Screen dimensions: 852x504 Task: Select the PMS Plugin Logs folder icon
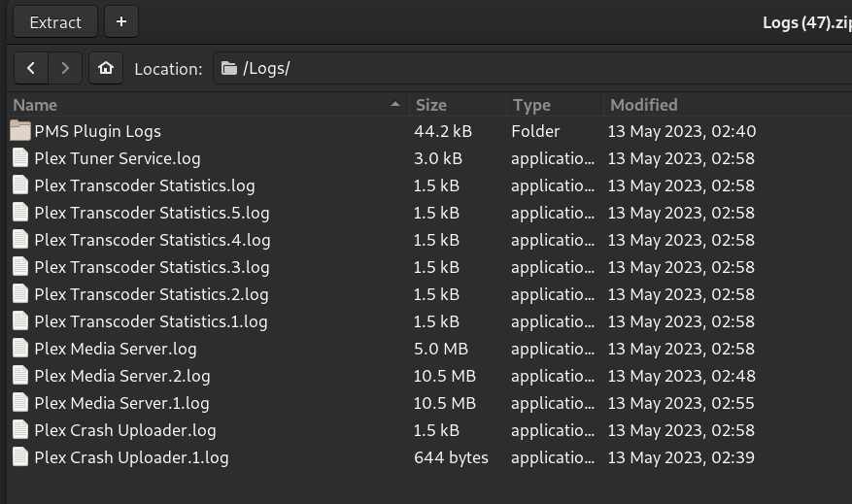[x=20, y=131]
